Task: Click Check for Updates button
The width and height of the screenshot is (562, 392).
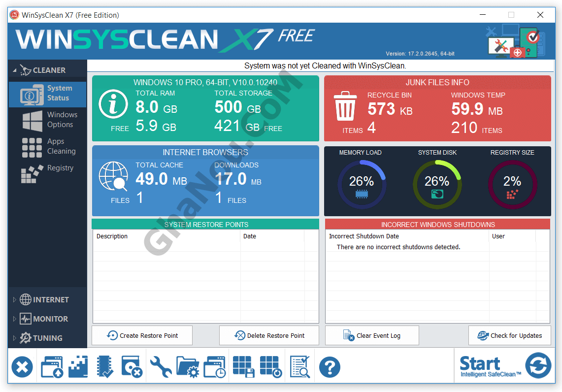Action: point(509,335)
